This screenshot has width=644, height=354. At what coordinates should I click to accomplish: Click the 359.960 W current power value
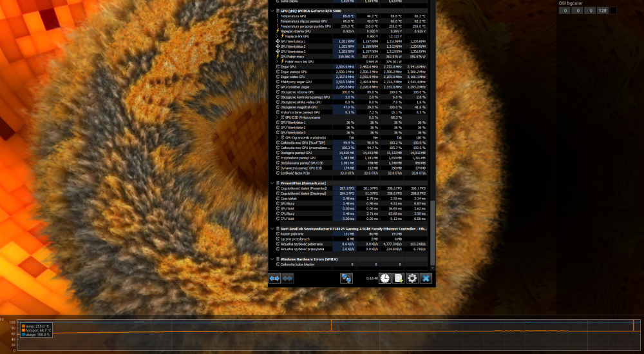pyautogui.click(x=346, y=56)
